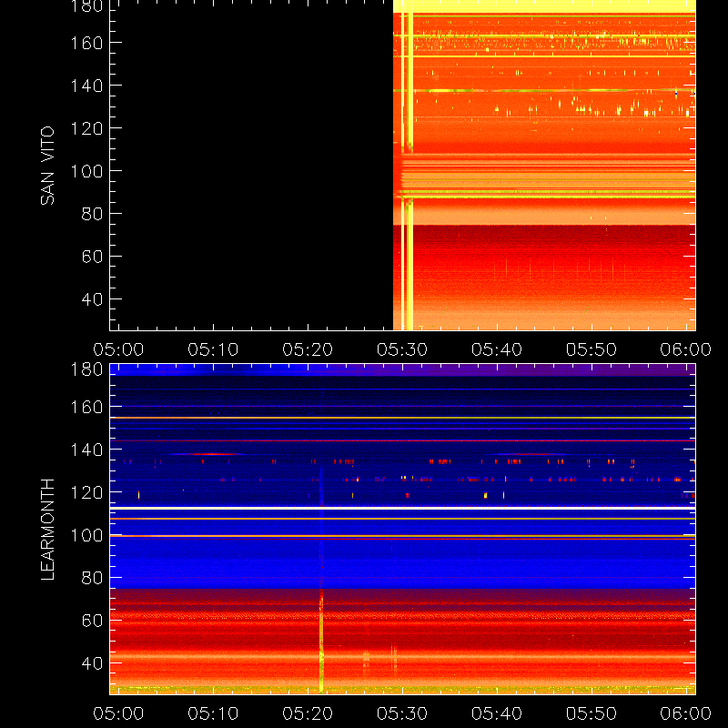This screenshot has width=728, height=728.
Task: Click the bright white band near 112 in Learmonth
Action: point(402,509)
